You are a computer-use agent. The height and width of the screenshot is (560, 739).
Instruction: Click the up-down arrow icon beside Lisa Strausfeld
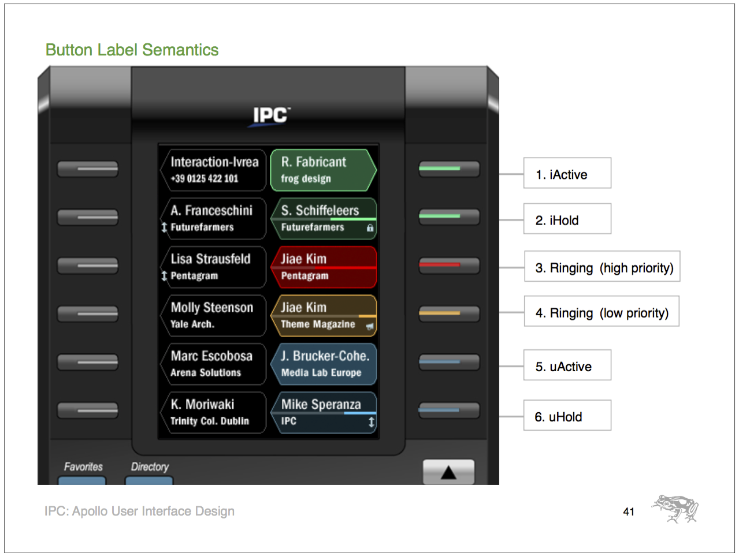(164, 276)
